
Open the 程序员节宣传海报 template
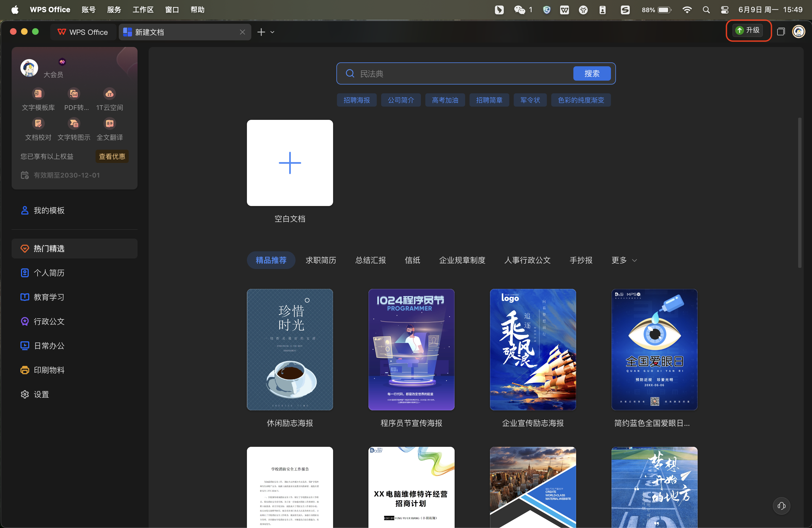click(x=411, y=350)
